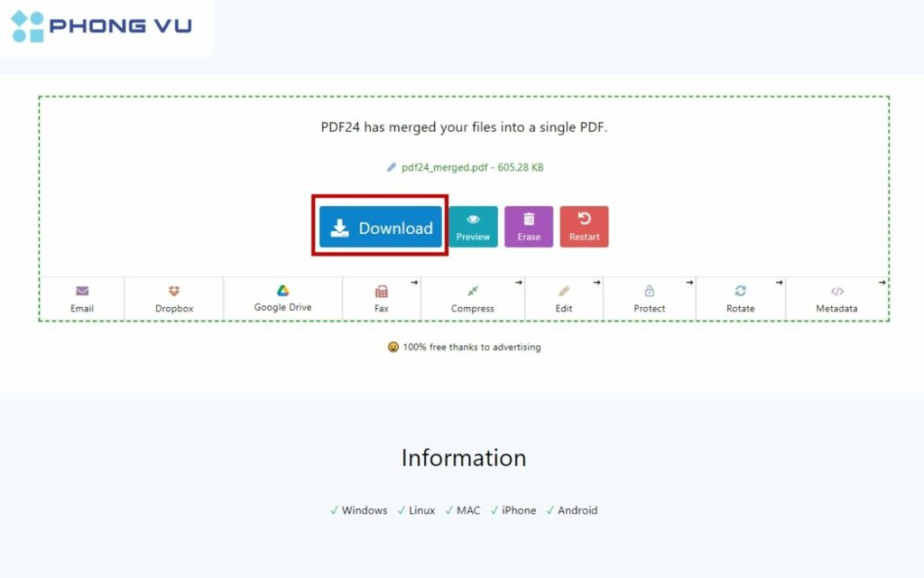The height and width of the screenshot is (578, 924).
Task: Erase the merged file
Action: 529,227
